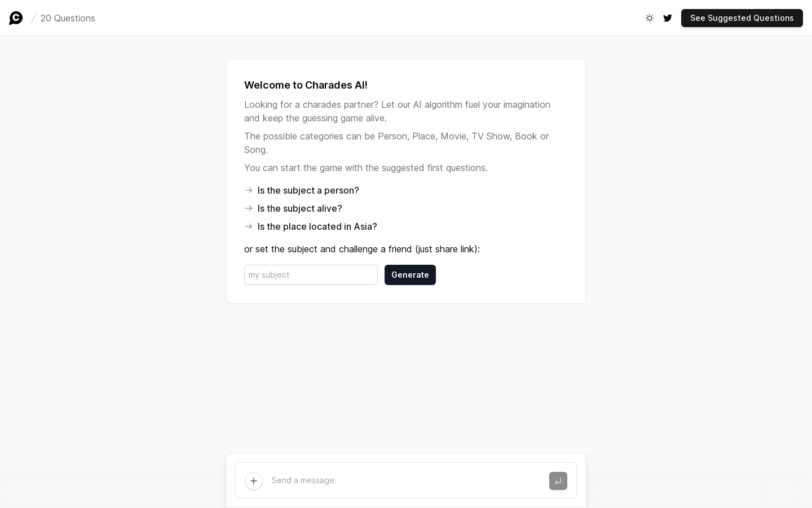This screenshot has width=812, height=508.
Task: Click the See Suggested Questions button
Action: click(x=742, y=18)
